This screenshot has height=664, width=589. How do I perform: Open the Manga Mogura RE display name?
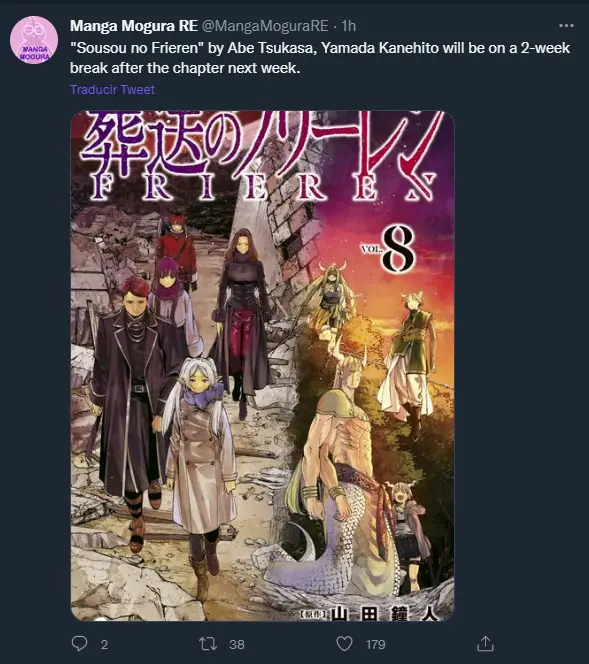click(134, 26)
